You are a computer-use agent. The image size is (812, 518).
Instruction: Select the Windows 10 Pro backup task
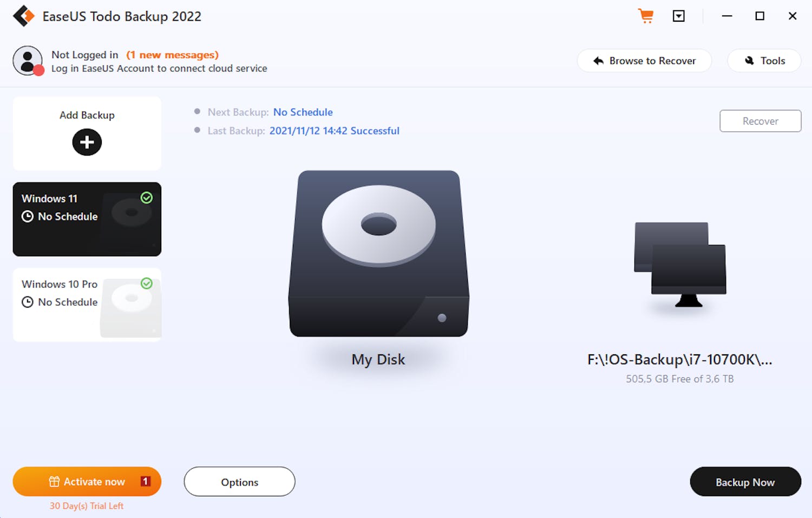click(x=87, y=305)
